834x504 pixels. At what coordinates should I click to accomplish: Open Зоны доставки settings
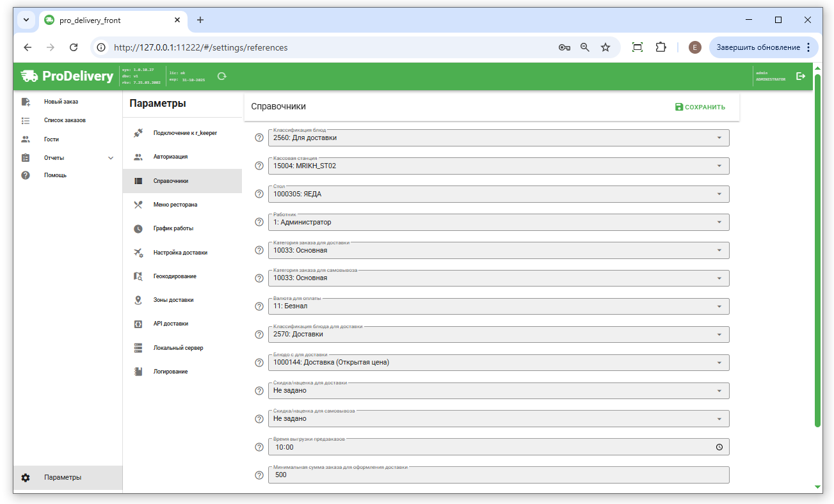click(173, 300)
